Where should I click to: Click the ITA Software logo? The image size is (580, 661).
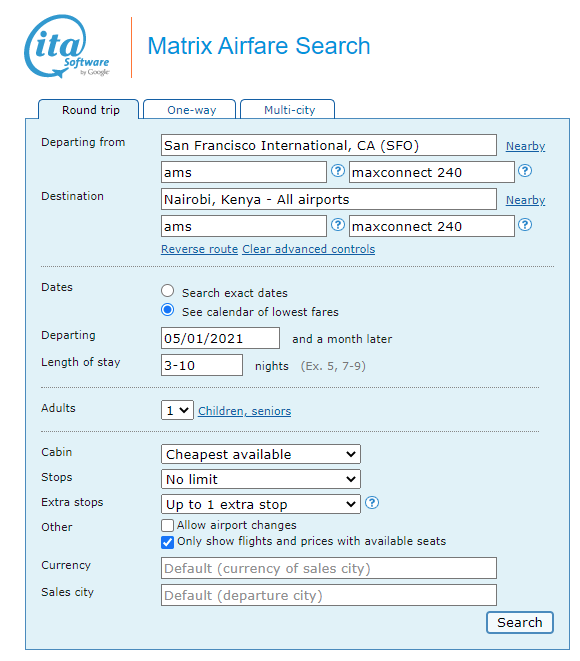[67, 47]
